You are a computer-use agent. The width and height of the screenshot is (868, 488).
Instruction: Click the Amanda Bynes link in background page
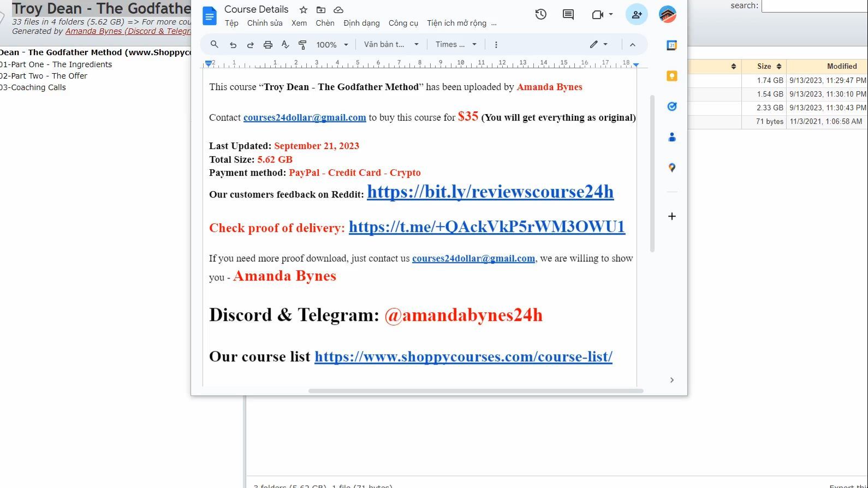(128, 31)
